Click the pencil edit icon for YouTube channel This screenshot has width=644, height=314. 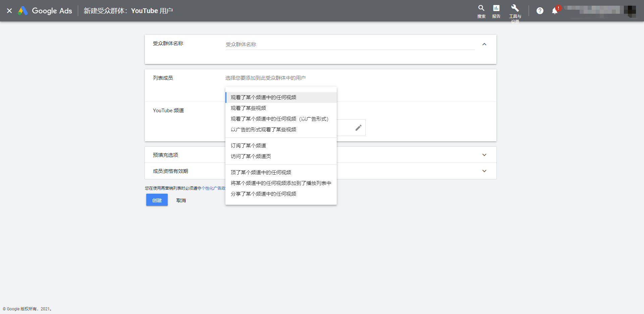click(x=358, y=128)
